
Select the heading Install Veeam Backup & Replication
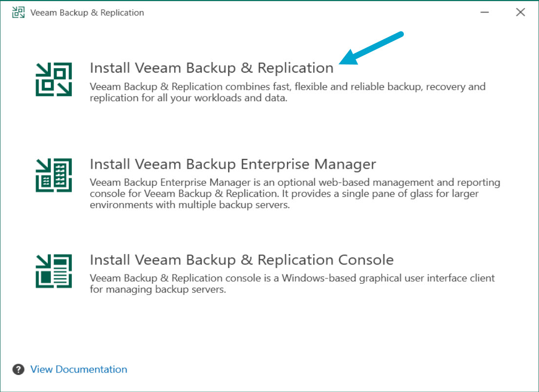point(211,68)
